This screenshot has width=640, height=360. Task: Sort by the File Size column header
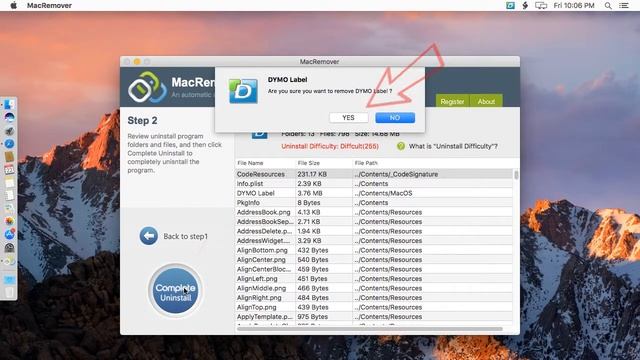(x=324, y=163)
